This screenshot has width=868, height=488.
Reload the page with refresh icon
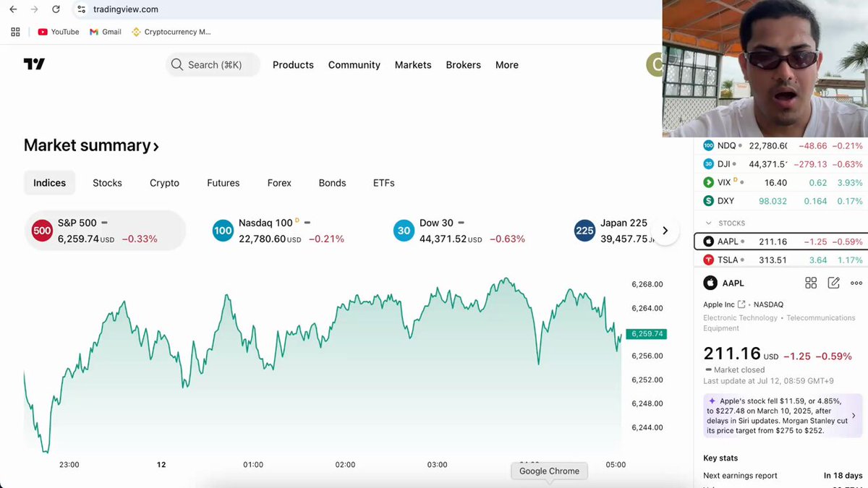(x=56, y=9)
